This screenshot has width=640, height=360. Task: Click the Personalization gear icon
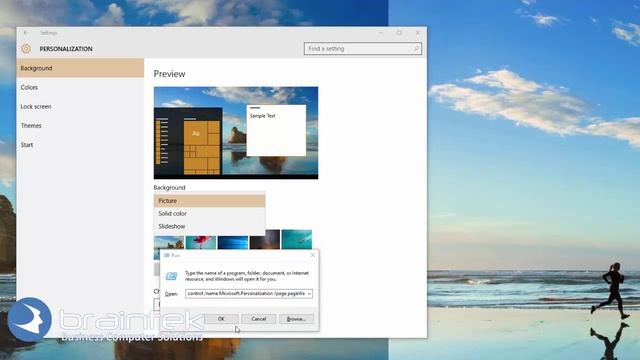tap(26, 49)
